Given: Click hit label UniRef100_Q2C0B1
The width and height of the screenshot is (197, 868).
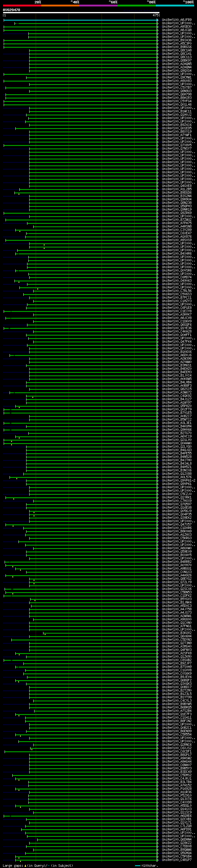Looking at the screenshot, I should pos(176,819).
